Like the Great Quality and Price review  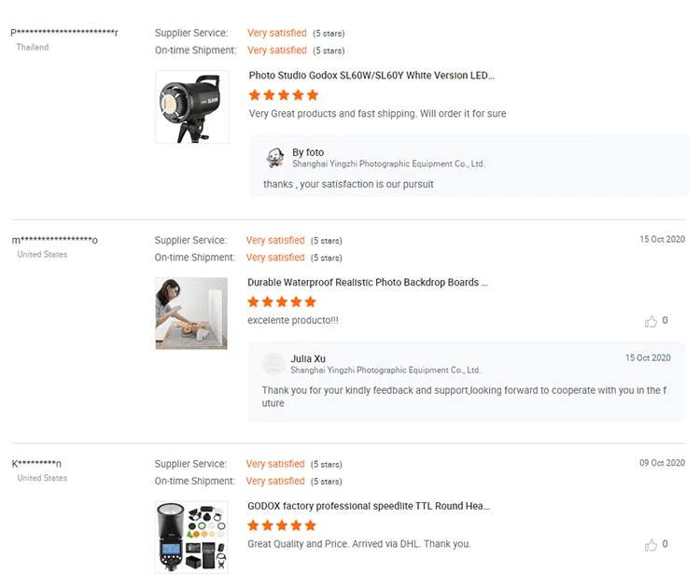coord(651,545)
